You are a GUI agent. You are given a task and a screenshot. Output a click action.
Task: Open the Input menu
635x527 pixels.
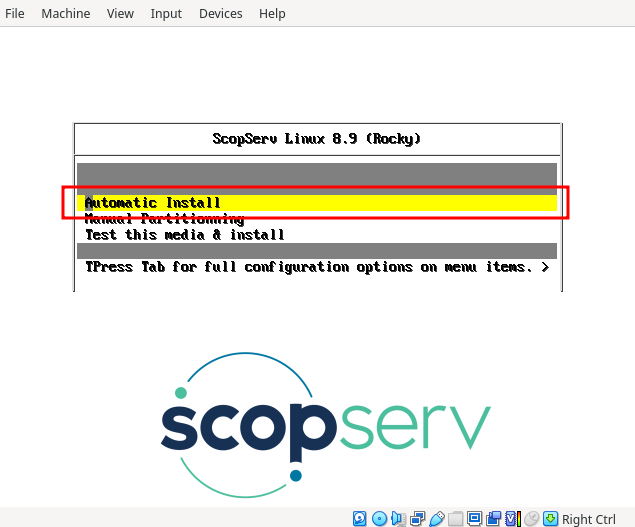tap(166, 13)
